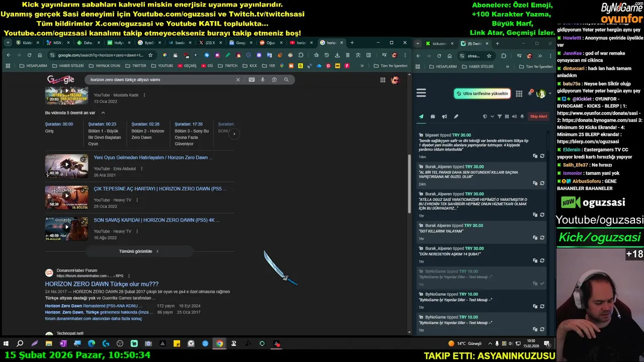Copy bigaset tip message
This screenshot has height=362, width=644.
tap(535, 156)
